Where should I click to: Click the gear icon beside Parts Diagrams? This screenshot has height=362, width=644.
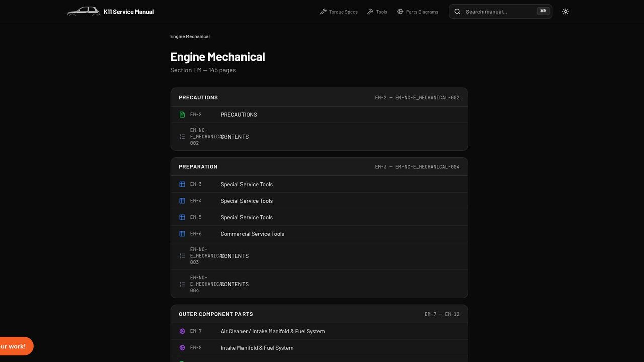[400, 12]
